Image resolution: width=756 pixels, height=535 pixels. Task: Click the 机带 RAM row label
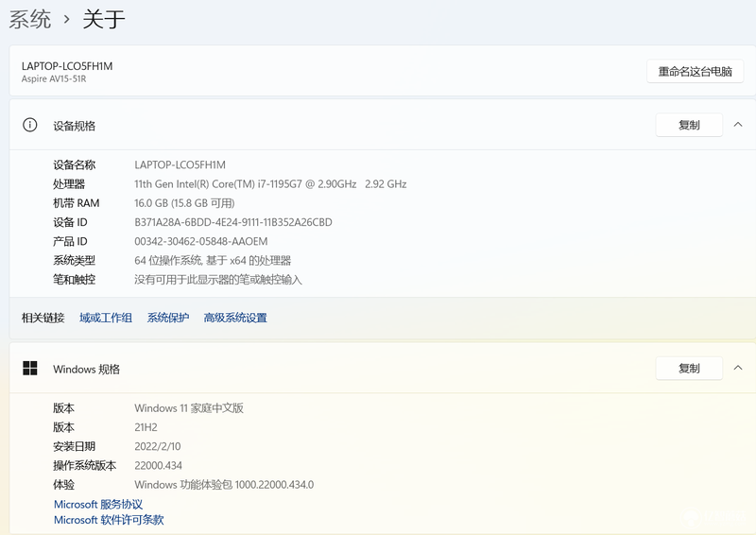click(x=77, y=203)
